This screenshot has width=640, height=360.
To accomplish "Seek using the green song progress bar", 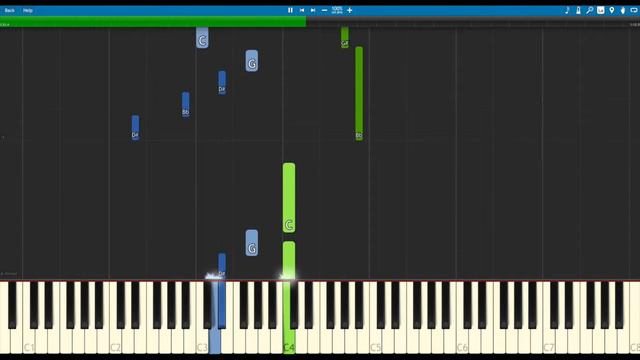I will [x=153, y=22].
